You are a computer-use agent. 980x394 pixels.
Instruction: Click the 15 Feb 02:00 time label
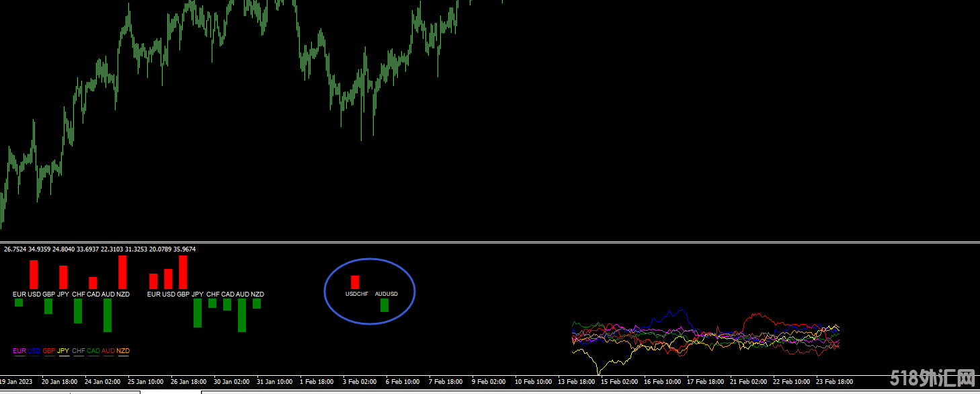tap(620, 382)
